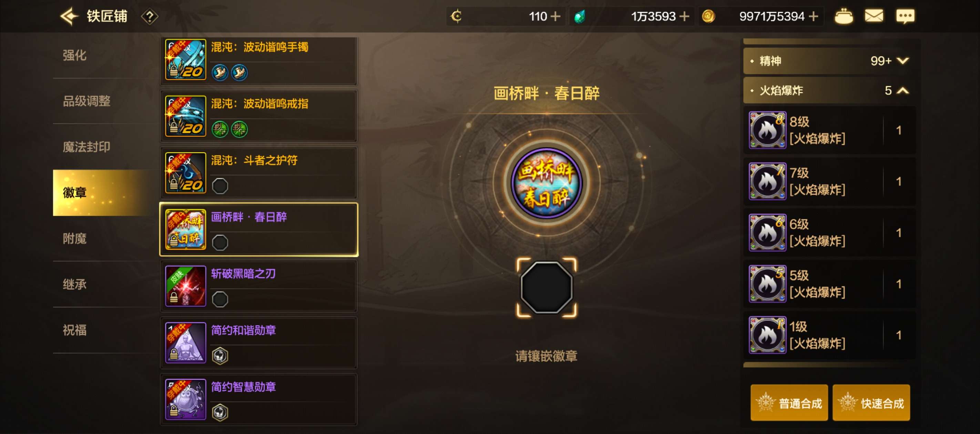Open the chat speech bubble icon
The width and height of the screenshot is (980, 434).
[x=905, y=16]
